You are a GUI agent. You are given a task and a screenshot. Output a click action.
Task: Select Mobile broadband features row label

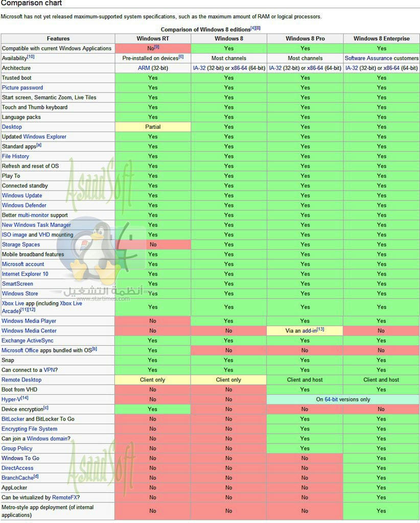tap(33, 254)
